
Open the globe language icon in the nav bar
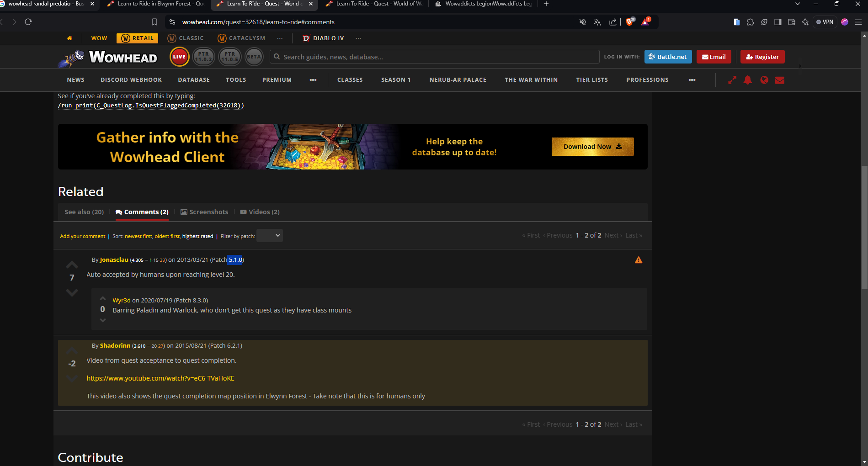[764, 80]
